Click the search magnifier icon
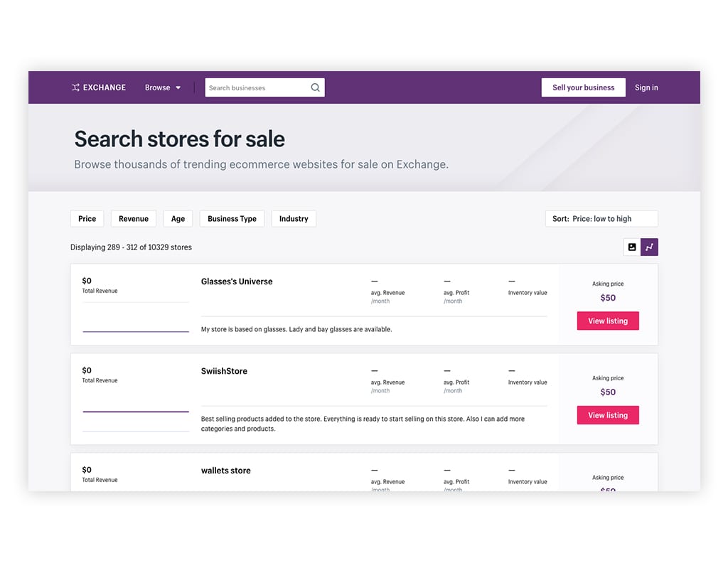728x563 pixels. [315, 87]
